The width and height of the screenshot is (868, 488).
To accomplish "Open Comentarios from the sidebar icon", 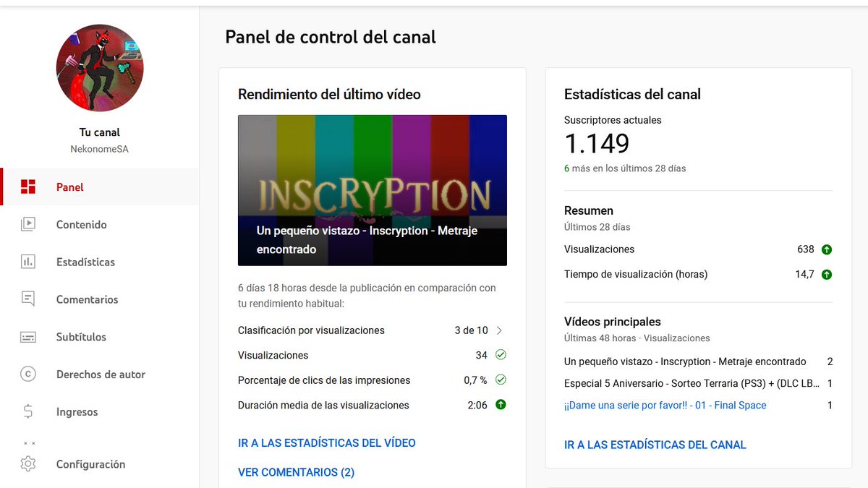I will click(27, 299).
